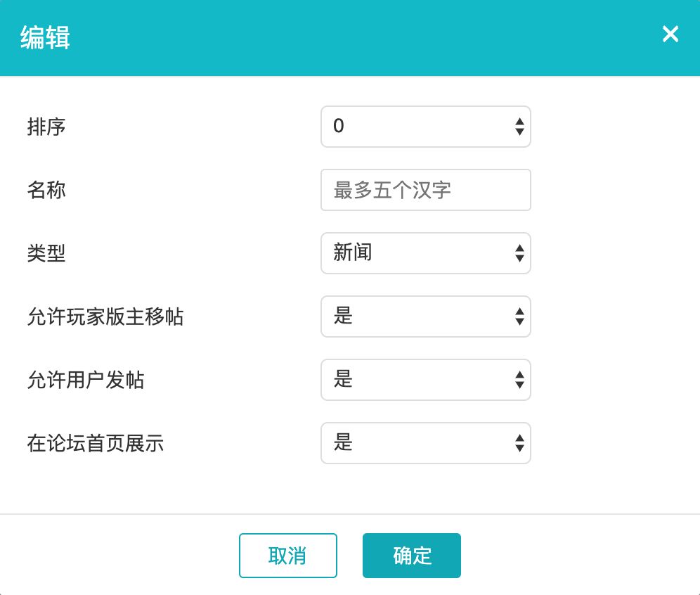Click the 允许玩家版主移帖 label
This screenshot has width=700, height=595.
[105, 316]
